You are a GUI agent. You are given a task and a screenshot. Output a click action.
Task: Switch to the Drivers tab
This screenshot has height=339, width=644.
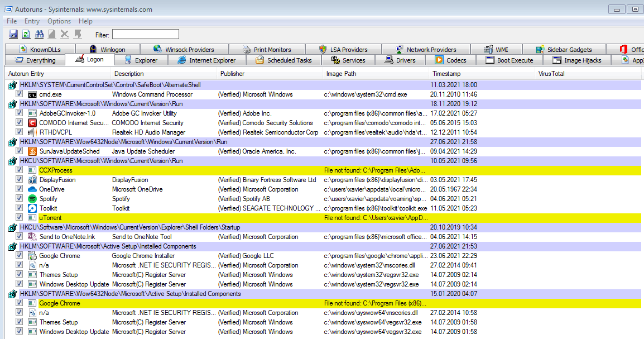(x=400, y=60)
